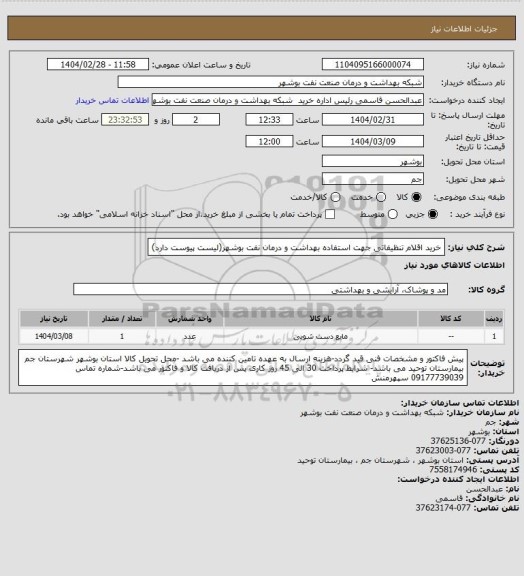This screenshot has height=576, width=524.
Task: Click the تعداد / مقدار column header
Action: [122, 319]
